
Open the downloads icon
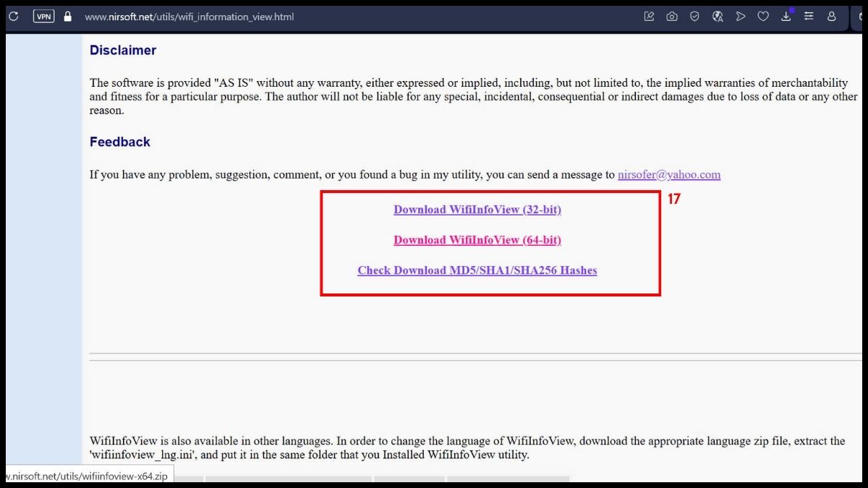pos(786,17)
